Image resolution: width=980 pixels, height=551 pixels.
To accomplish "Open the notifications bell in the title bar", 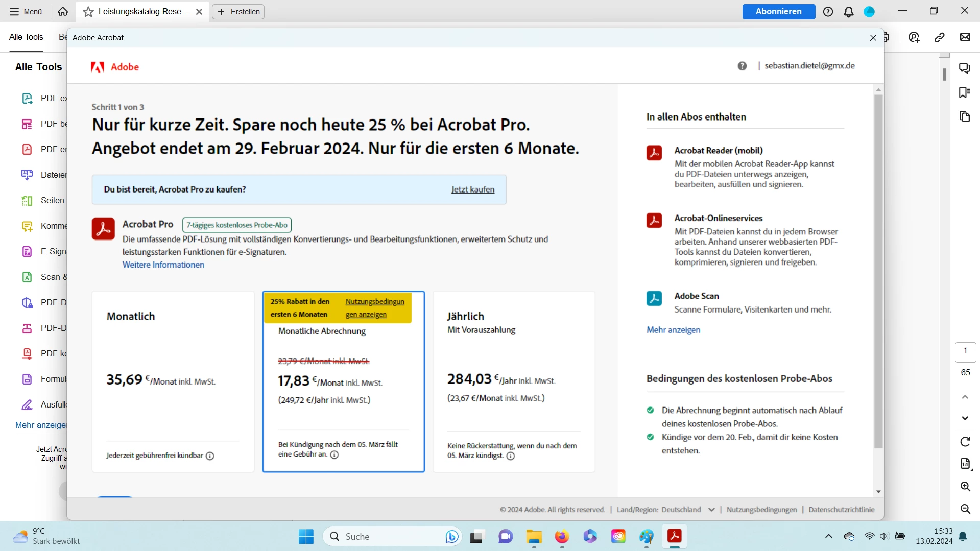I will pos(849,11).
